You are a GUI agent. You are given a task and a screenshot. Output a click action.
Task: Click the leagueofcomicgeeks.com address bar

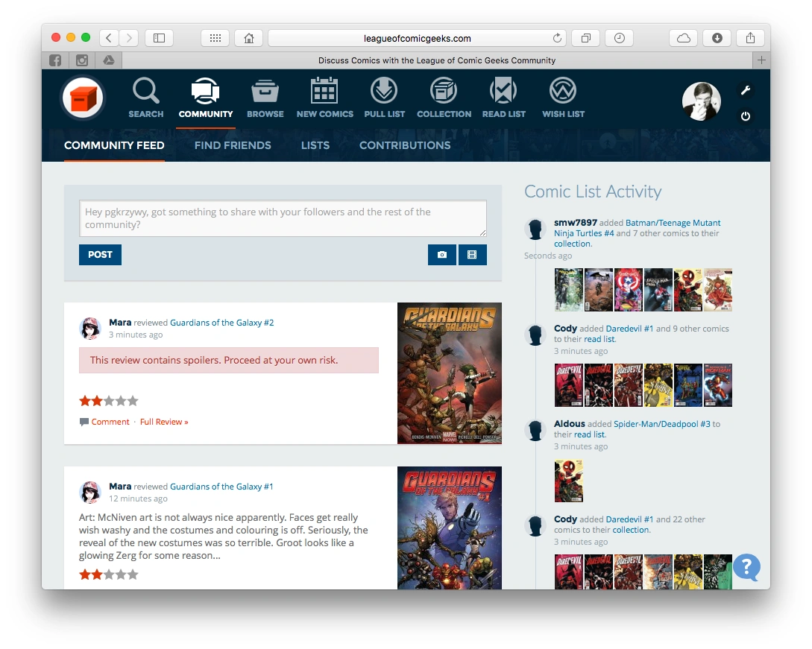418,38
